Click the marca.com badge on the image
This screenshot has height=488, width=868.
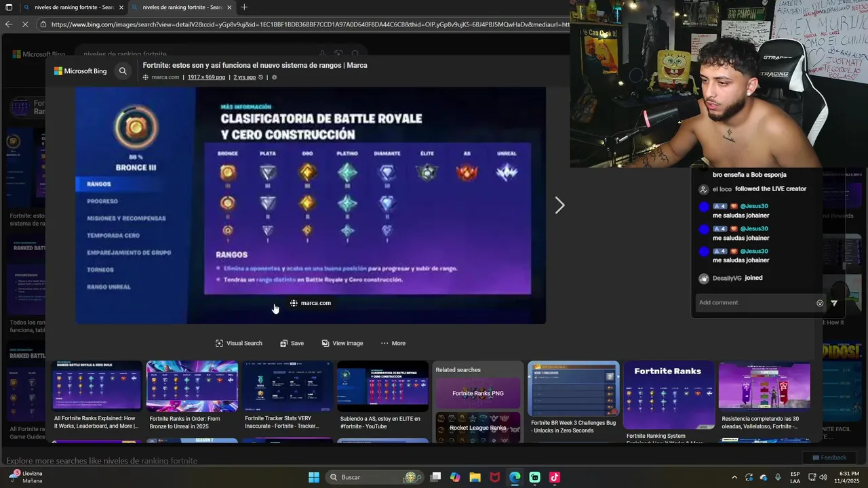(x=311, y=303)
